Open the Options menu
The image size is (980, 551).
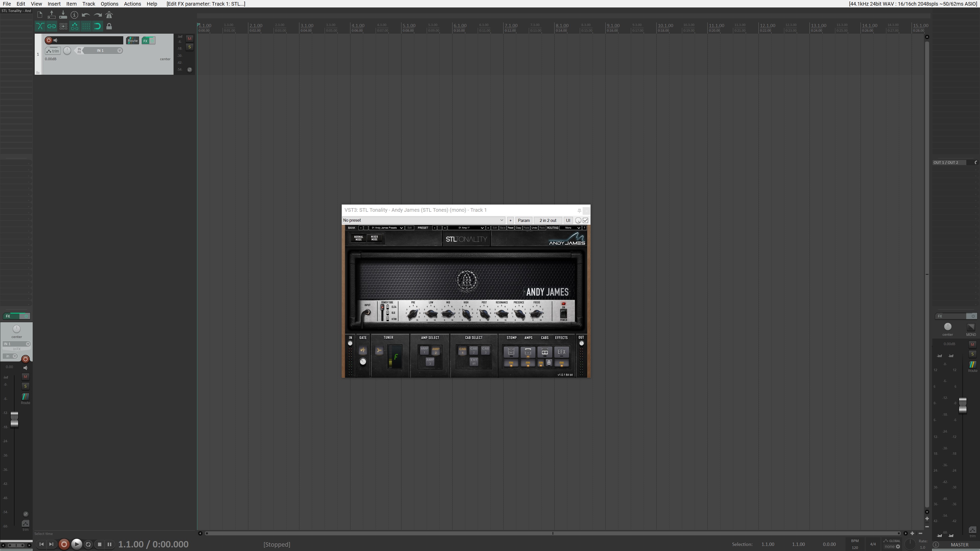(109, 4)
